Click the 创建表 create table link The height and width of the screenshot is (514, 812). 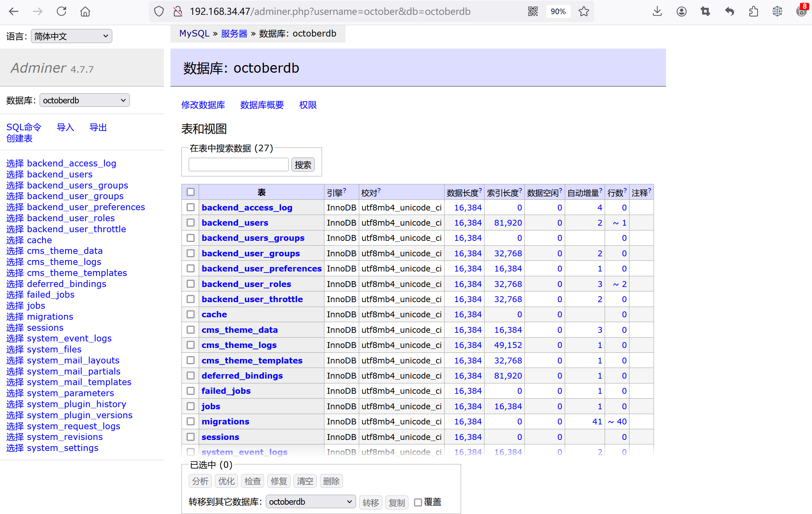pos(20,138)
